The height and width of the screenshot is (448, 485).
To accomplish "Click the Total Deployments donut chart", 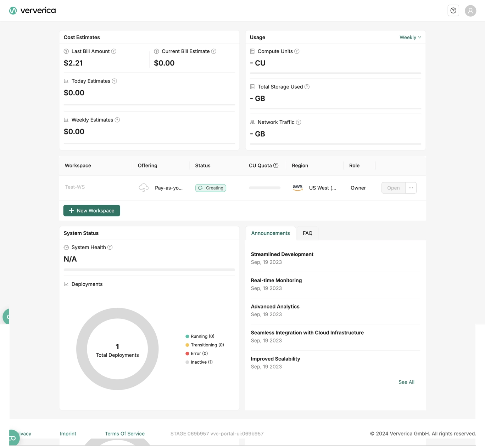I will (117, 349).
